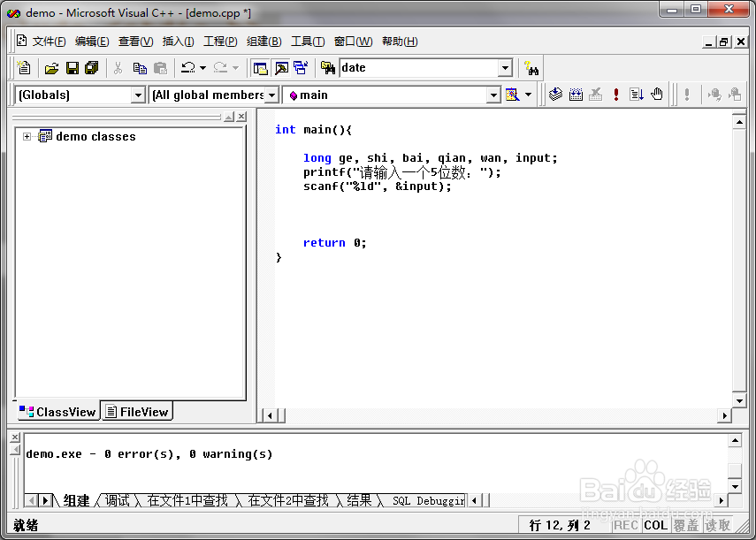
Task: Open the Redo history dropdown arrow
Action: [x=236, y=68]
